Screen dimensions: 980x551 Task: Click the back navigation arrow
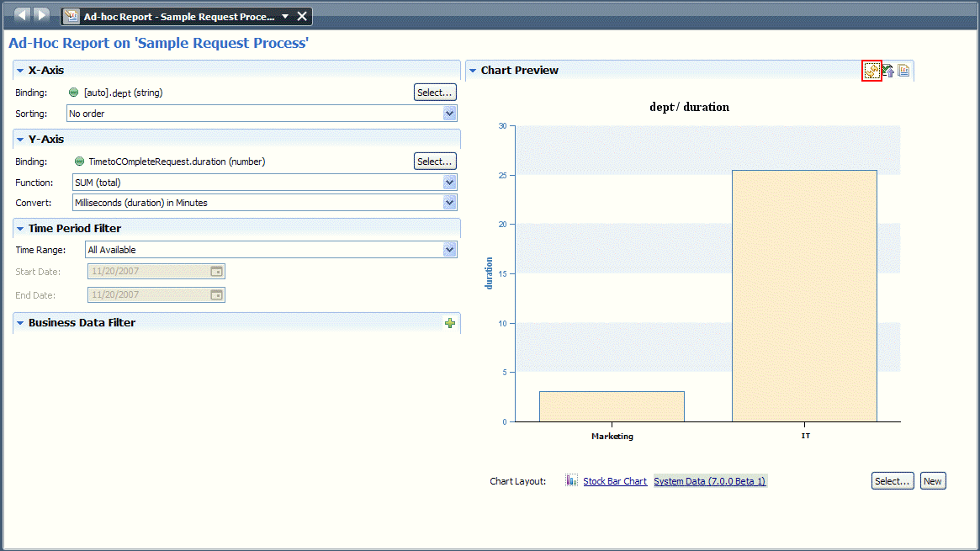(x=22, y=15)
